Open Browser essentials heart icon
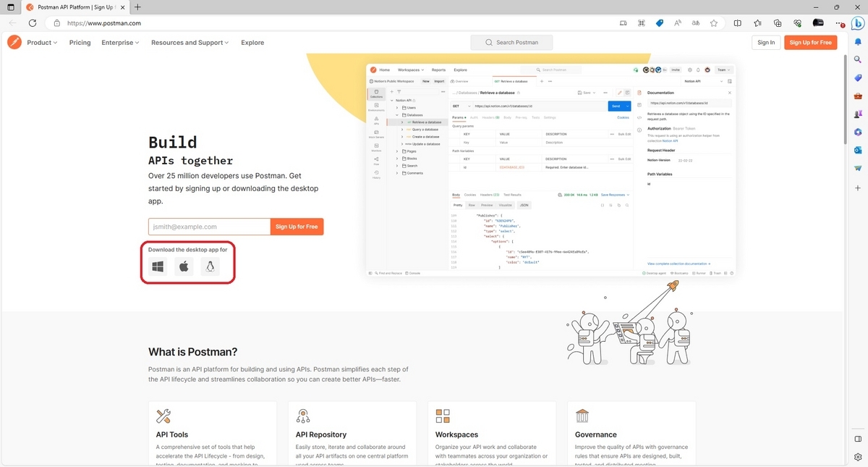Image resolution: width=868 pixels, height=467 pixels. 798,23
